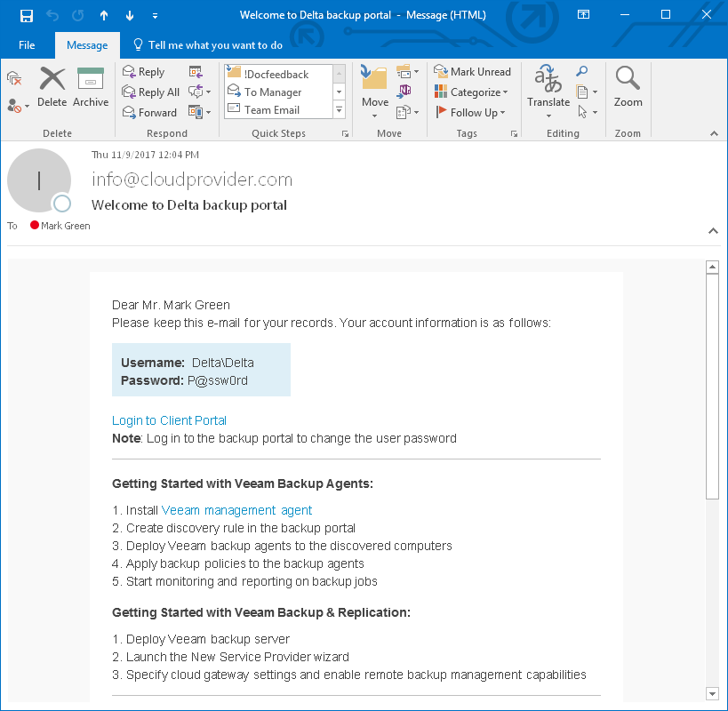The image size is (728, 711).
Task: Mark the message as Unread
Action: click(x=472, y=71)
